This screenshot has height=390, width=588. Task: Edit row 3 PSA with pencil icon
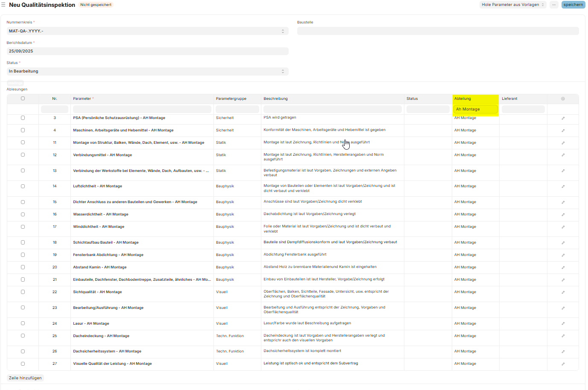[x=563, y=118]
